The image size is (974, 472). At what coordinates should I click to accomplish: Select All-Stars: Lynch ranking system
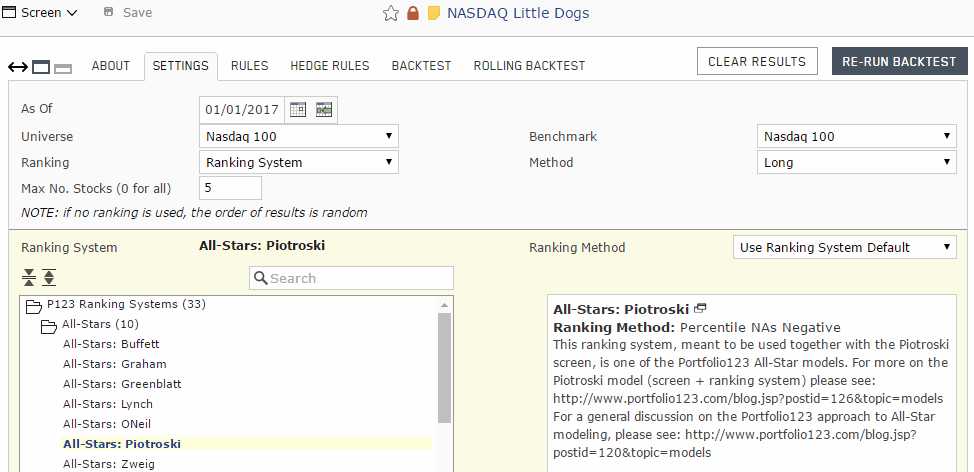[x=107, y=404]
